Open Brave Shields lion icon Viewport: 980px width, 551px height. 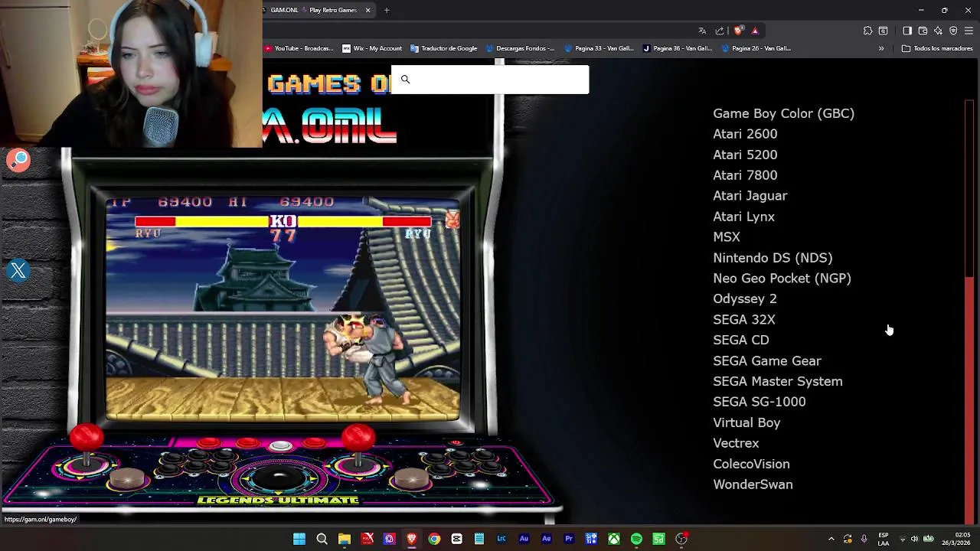738,31
